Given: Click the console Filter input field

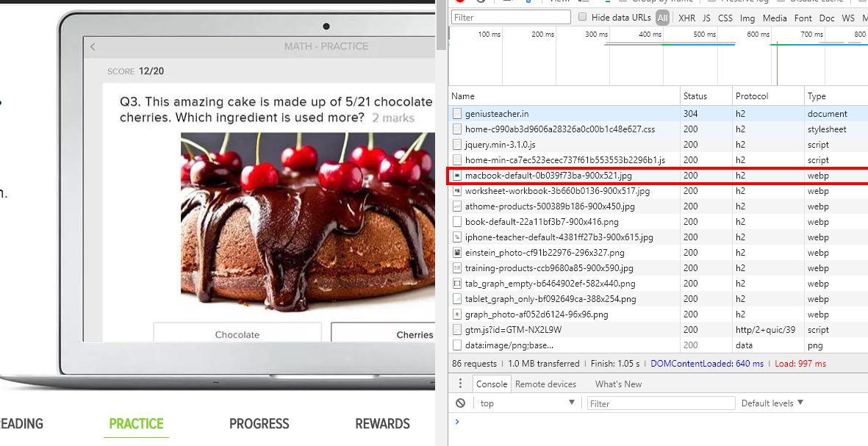Looking at the screenshot, I should (661, 403).
